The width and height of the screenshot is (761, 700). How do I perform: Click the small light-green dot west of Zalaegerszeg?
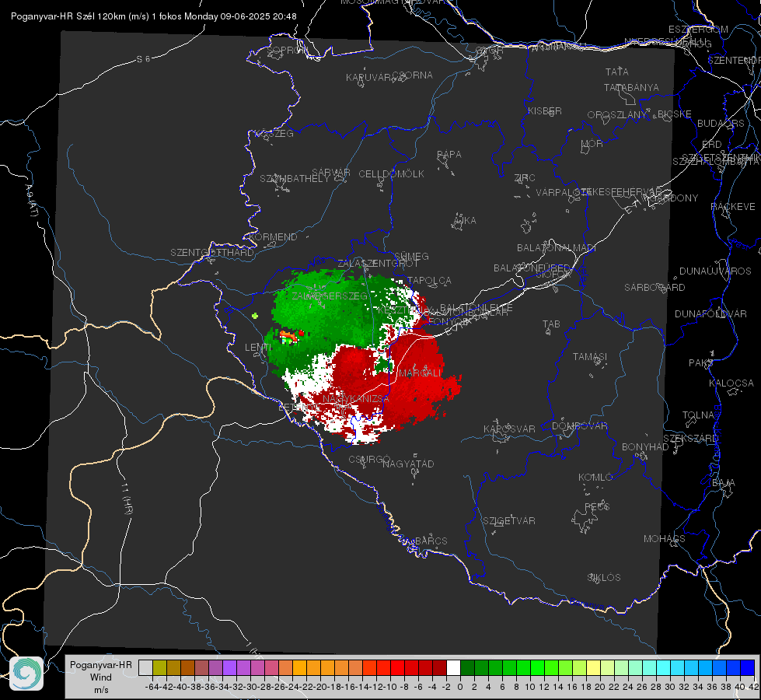pyautogui.click(x=255, y=316)
